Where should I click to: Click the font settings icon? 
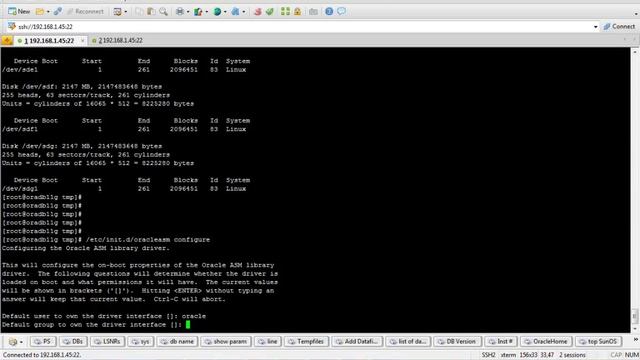[x=236, y=11]
